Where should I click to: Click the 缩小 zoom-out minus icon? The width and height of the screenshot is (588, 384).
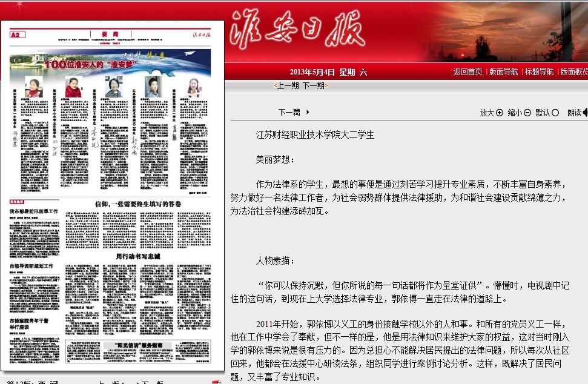(527, 113)
